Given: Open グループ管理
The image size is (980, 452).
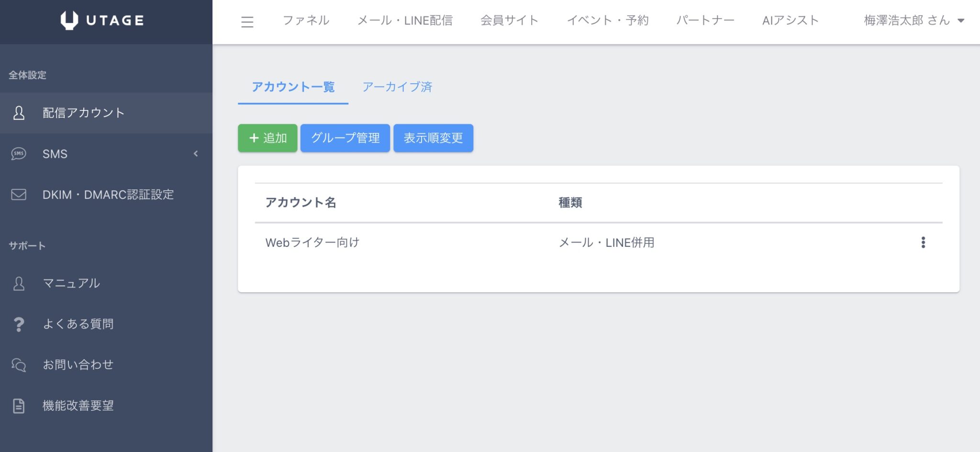Looking at the screenshot, I should 345,138.
